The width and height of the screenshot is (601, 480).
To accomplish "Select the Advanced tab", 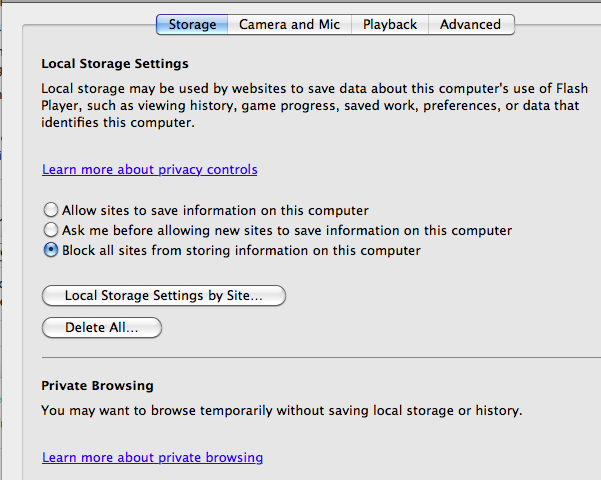I will pyautogui.click(x=470, y=24).
